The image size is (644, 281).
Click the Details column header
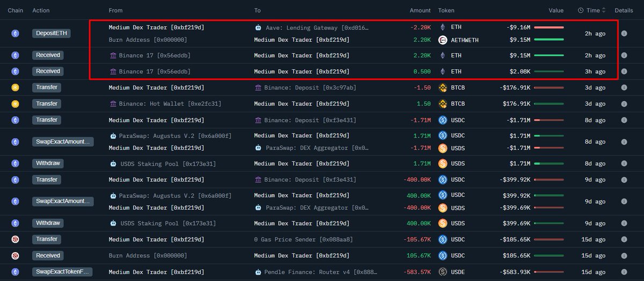[x=624, y=10]
